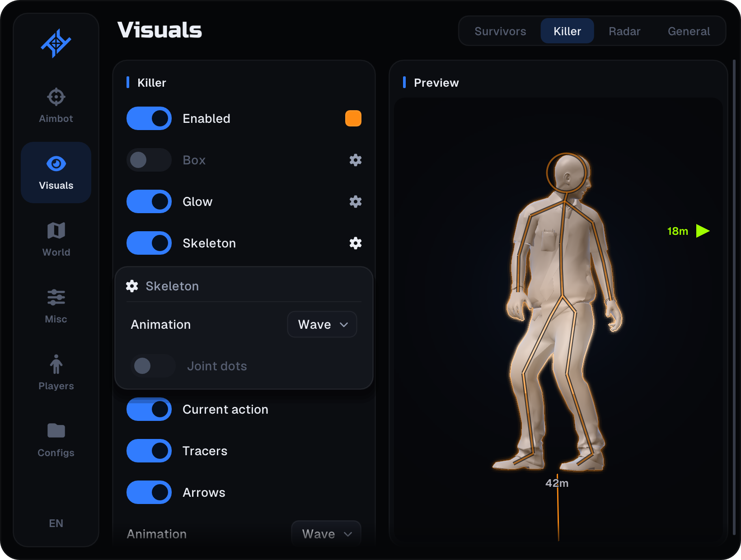The height and width of the screenshot is (560, 741).
Task: Open Glow settings gear
Action: point(356,201)
